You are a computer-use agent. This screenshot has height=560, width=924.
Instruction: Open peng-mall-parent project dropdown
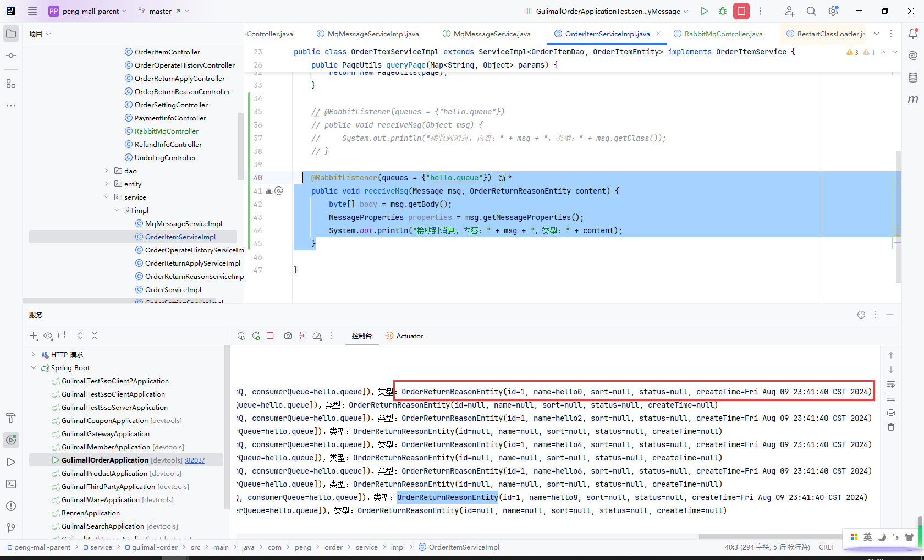pyautogui.click(x=88, y=11)
